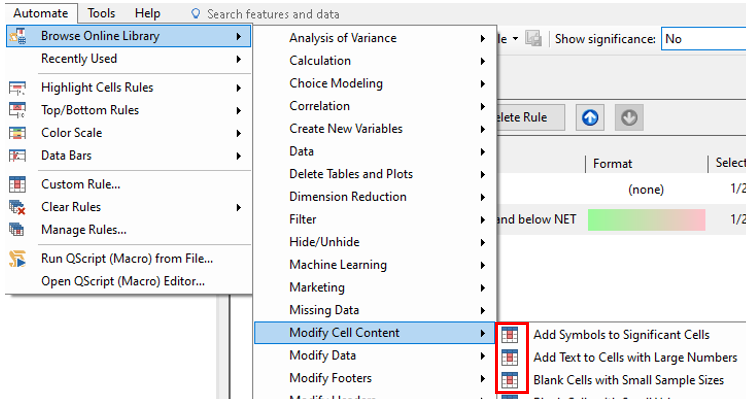
Task: Click icon beside Add Text to Cells with Large Numbers
Action: coord(510,357)
